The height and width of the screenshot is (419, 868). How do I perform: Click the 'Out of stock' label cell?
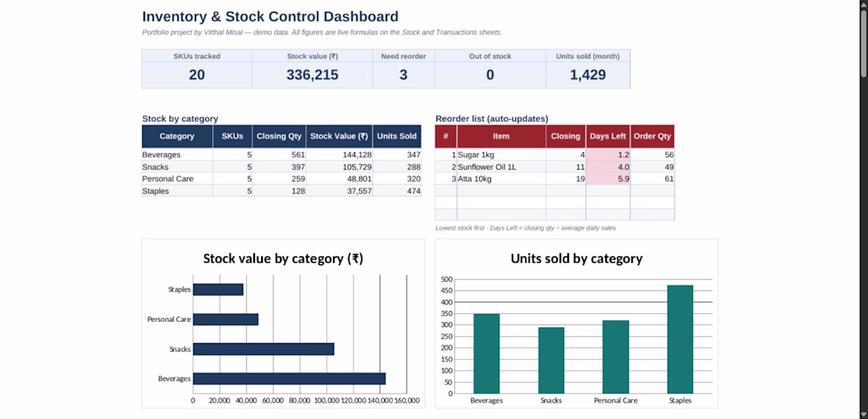[x=490, y=56]
